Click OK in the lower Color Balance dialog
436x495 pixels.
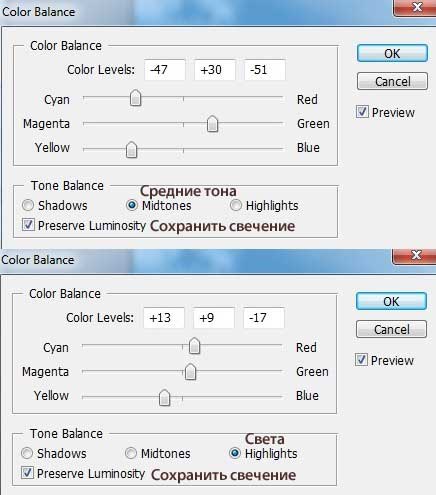[391, 301]
